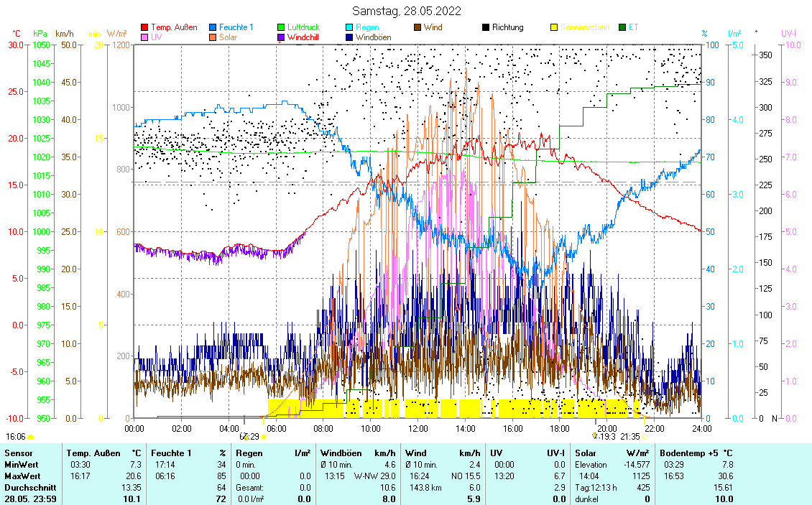Image resolution: width=812 pixels, height=505 pixels.
Task: Click the hollow yellow square icon beside 21:35
Action: [x=645, y=437]
